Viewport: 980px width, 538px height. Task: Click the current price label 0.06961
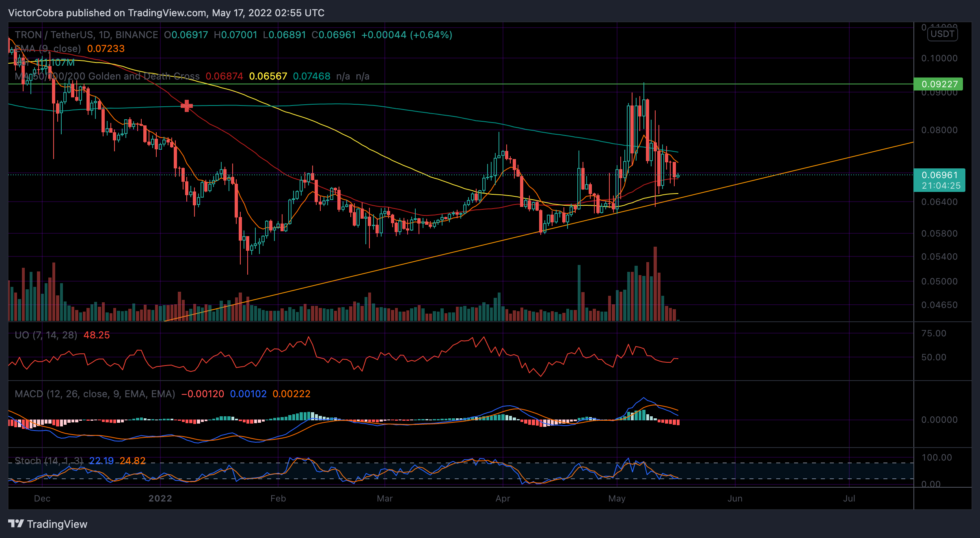pos(939,175)
